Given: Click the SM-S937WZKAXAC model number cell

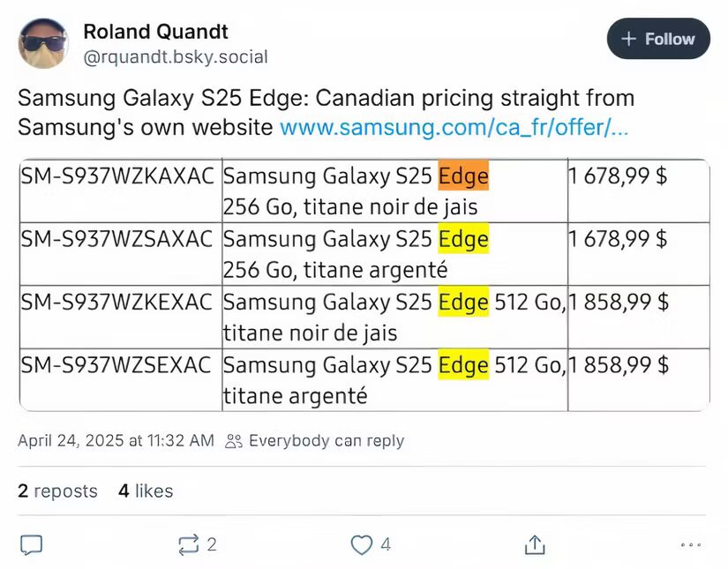Looking at the screenshot, I should (117, 176).
